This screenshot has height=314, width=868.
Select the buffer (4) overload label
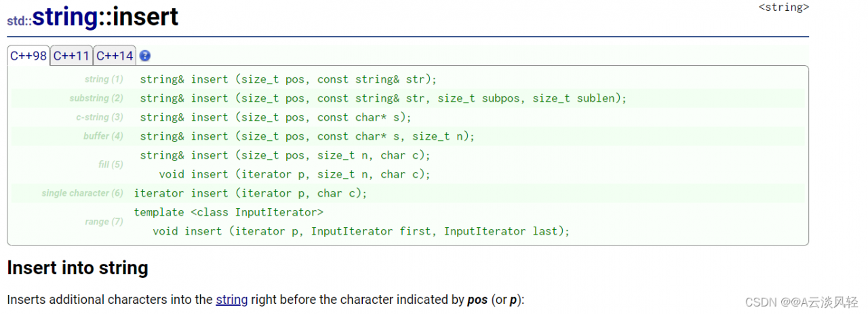click(x=103, y=136)
